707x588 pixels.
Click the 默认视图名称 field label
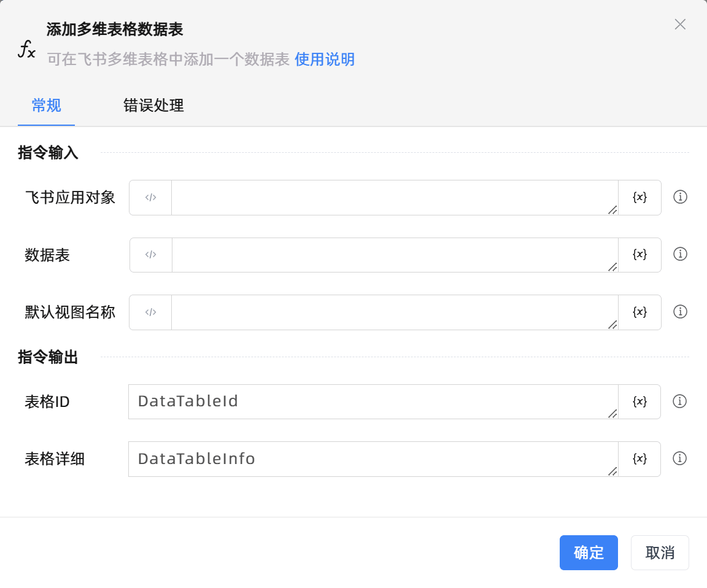click(x=70, y=312)
